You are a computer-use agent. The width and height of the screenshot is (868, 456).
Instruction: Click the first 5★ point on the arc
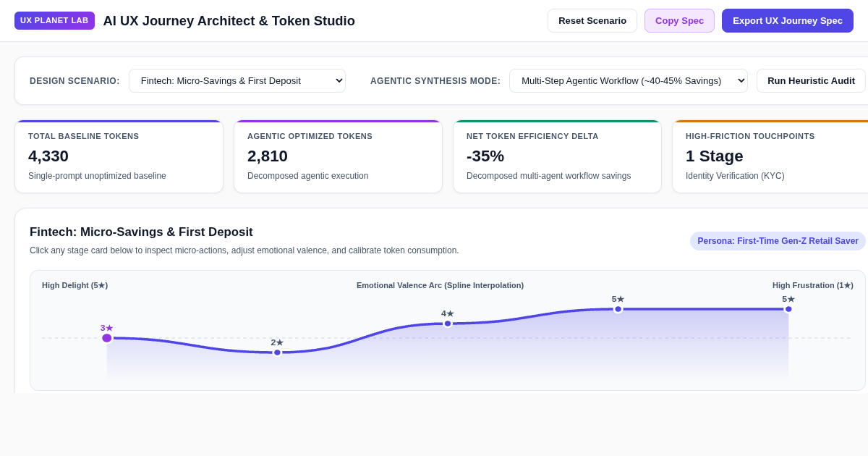(x=618, y=309)
